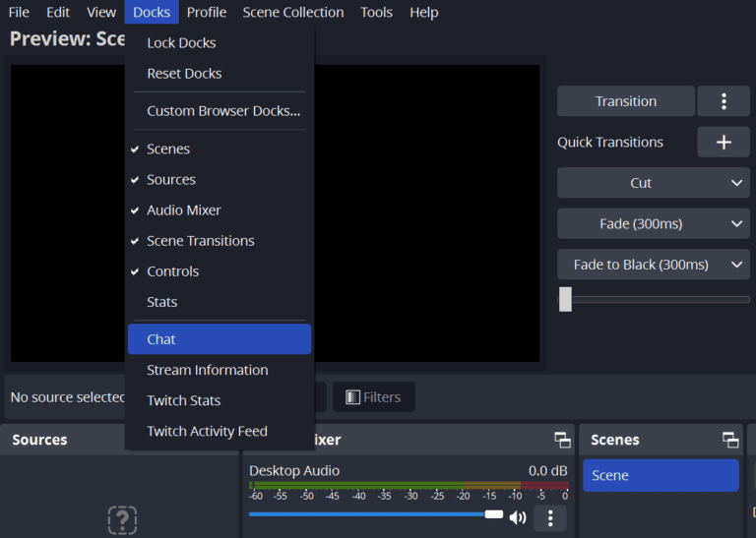Toggle the Scene Transitions dock
Screen dimensions: 756x538
(x=220, y=241)
